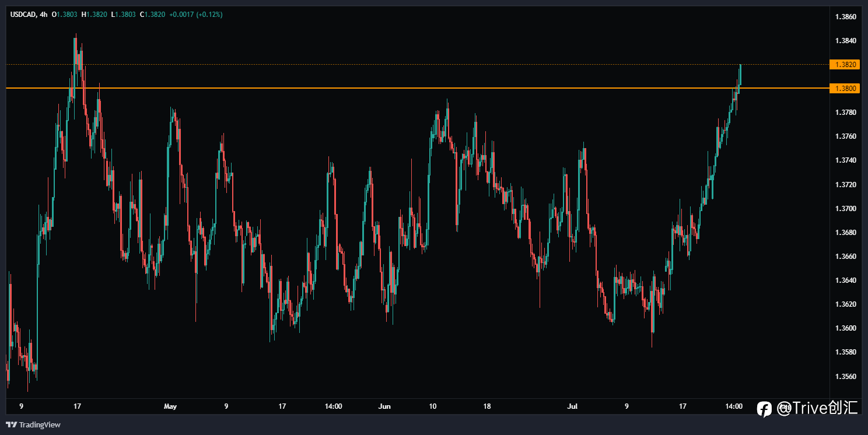Image resolution: width=868 pixels, height=435 pixels.
Task: Click the 1.3560 price axis label
Action: point(845,377)
